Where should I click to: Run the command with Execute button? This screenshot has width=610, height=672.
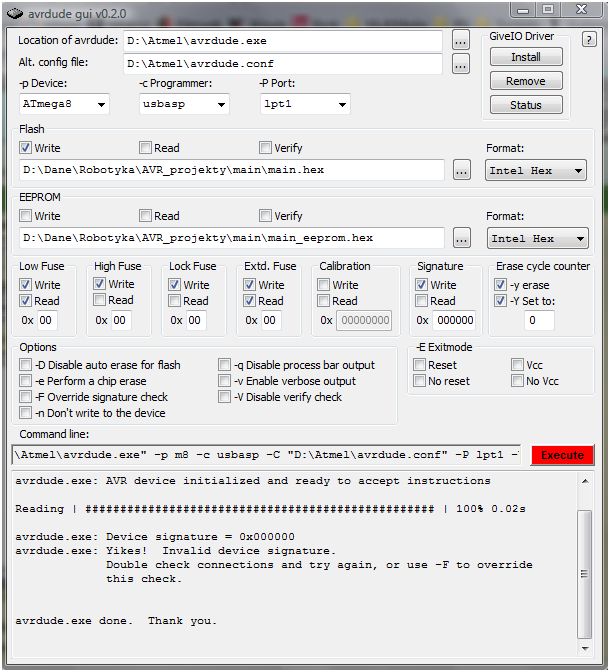click(562, 455)
